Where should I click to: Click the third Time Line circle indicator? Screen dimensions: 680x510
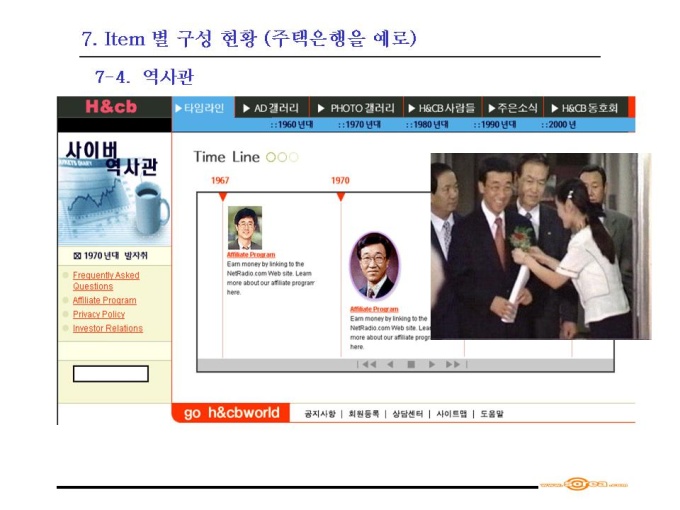[293, 157]
